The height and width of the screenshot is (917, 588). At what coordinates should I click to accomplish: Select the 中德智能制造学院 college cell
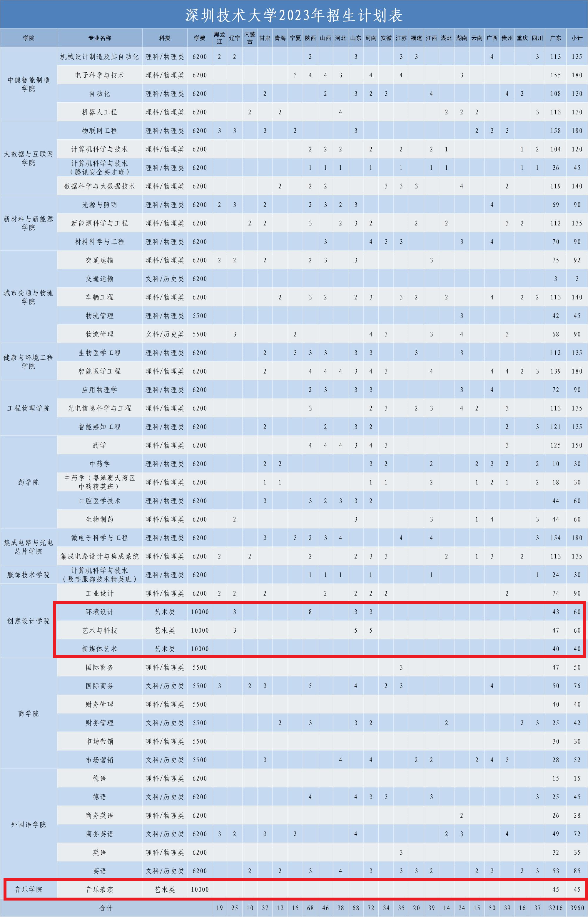pyautogui.click(x=29, y=84)
